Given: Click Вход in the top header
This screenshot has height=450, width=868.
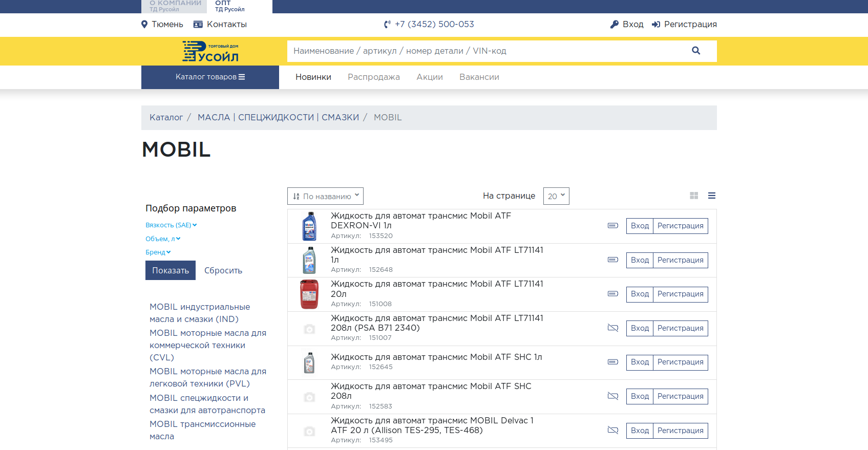Looking at the screenshot, I should pyautogui.click(x=633, y=24).
